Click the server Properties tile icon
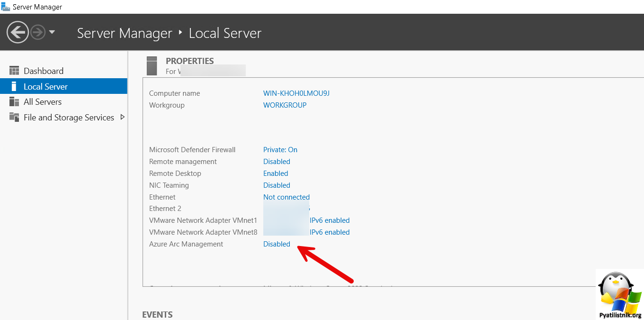 [x=152, y=66]
